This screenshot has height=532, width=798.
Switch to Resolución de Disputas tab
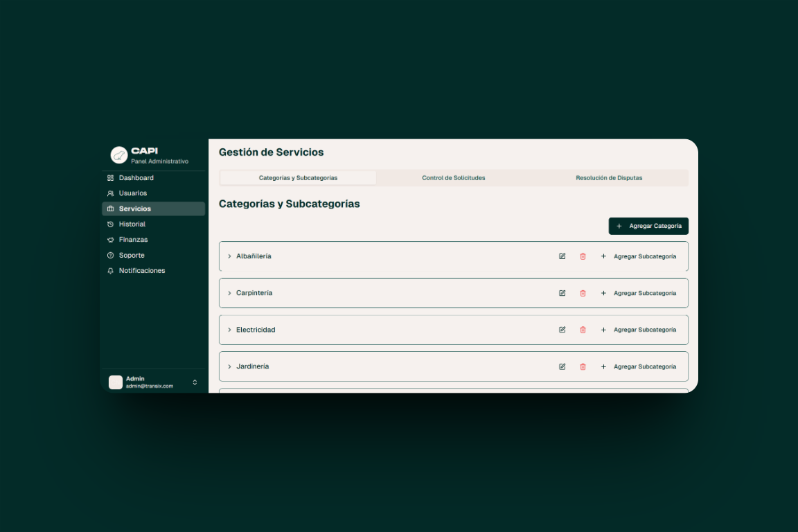click(609, 178)
